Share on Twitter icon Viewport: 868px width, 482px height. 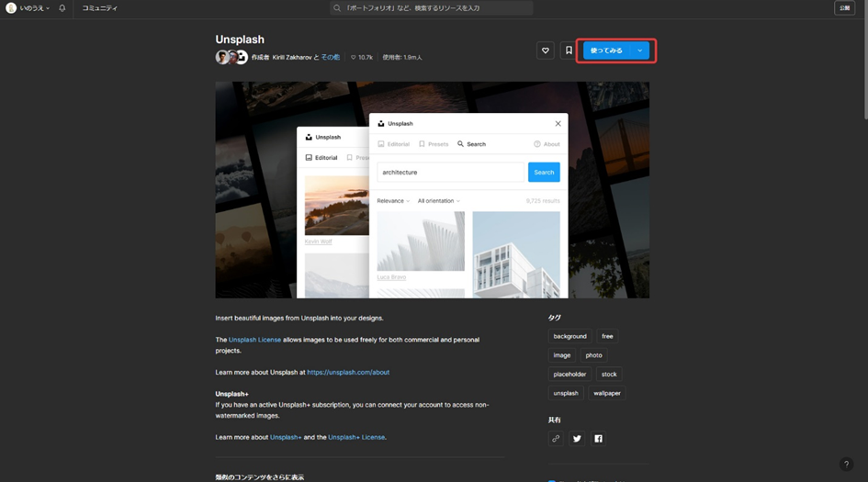[x=577, y=438]
